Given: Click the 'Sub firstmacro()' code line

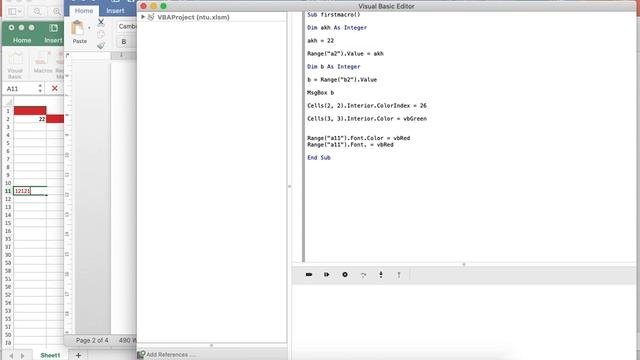Looking at the screenshot, I should pos(333,15).
